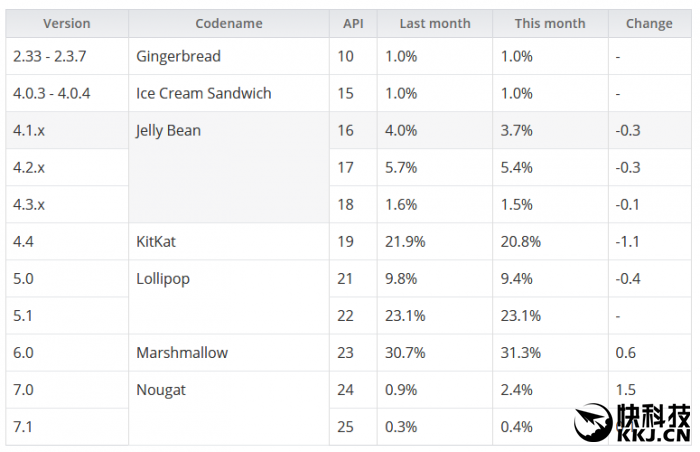This screenshot has height=452, width=700.
Task: Select the Change column header
Action: pyautogui.click(x=649, y=23)
